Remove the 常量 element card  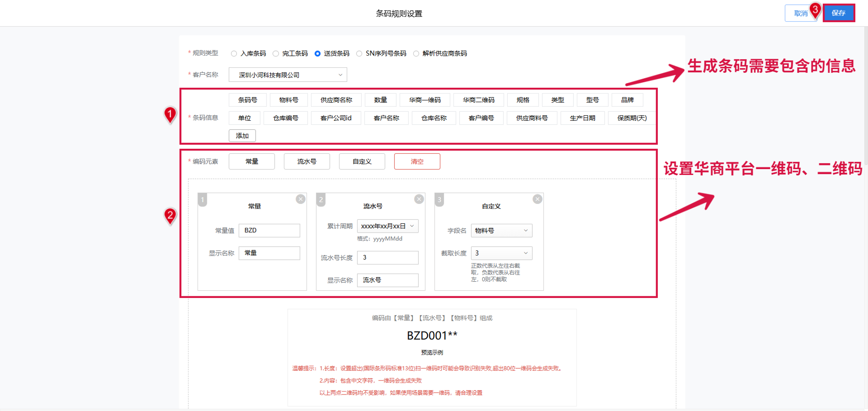coord(300,199)
